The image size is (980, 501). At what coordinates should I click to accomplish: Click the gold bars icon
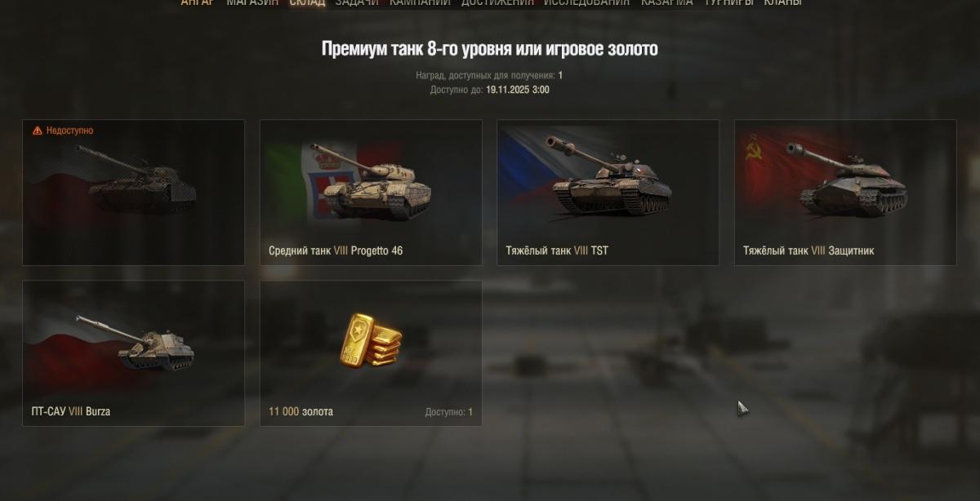[x=371, y=339]
